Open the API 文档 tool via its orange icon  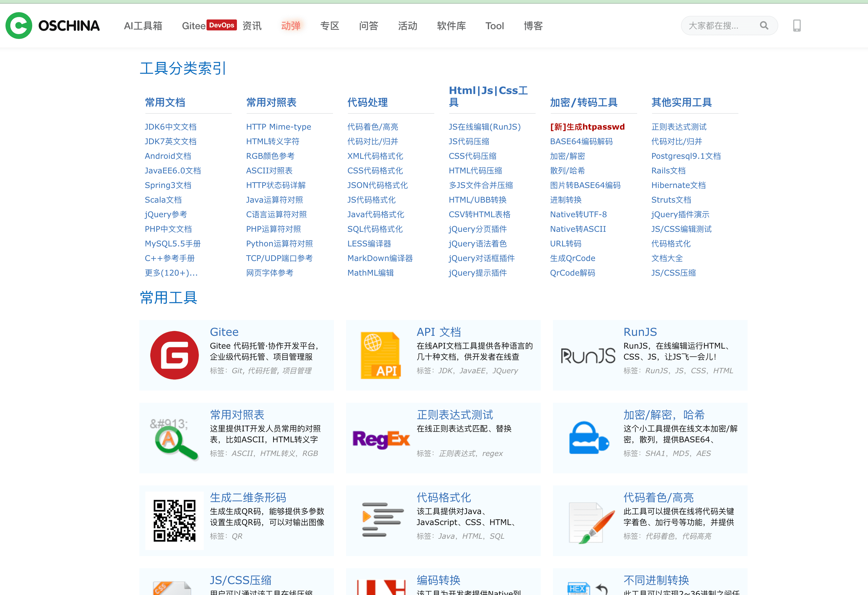[x=380, y=355]
